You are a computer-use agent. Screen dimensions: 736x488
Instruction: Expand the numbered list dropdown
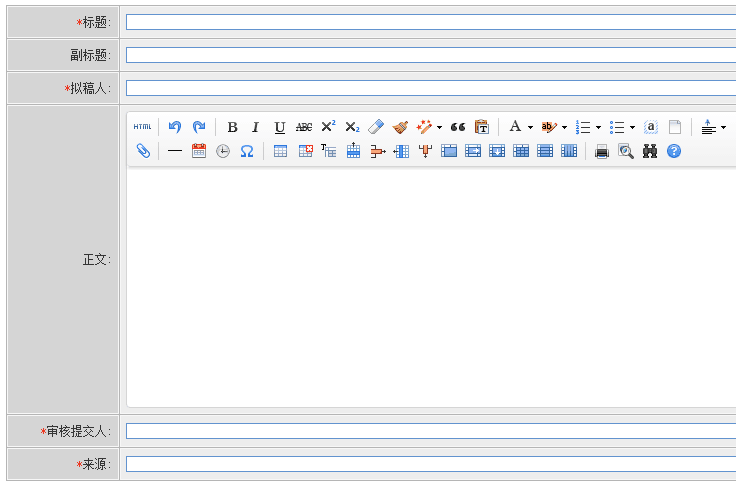click(x=598, y=127)
